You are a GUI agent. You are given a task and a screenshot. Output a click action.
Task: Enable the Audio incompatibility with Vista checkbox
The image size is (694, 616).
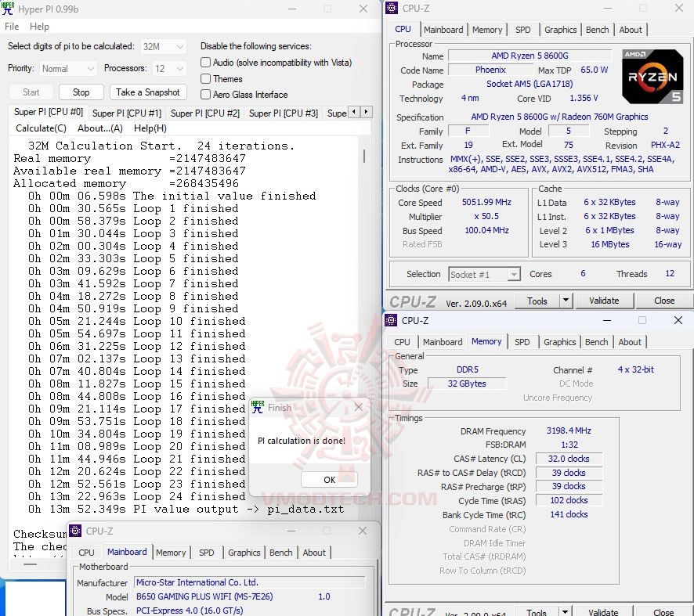tap(205, 63)
